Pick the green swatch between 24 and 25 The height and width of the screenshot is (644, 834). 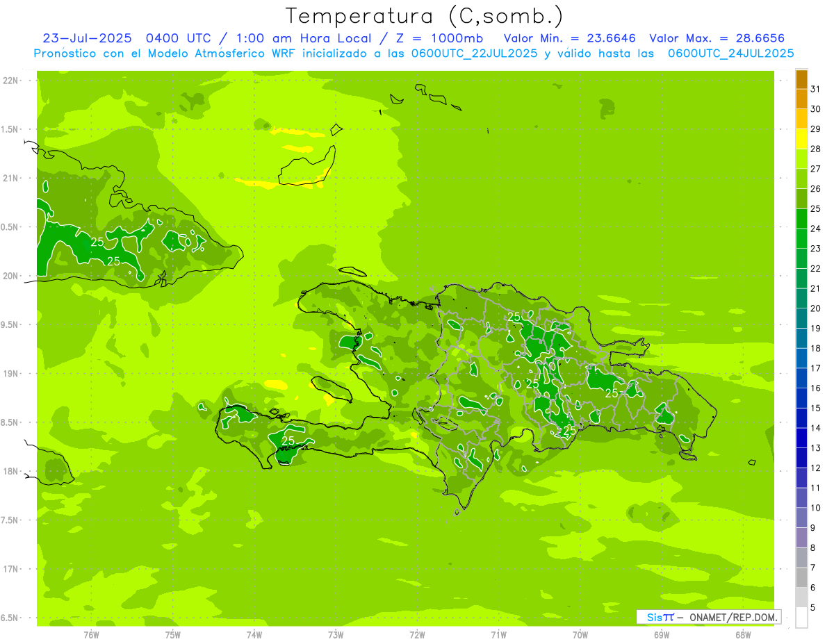801,219
